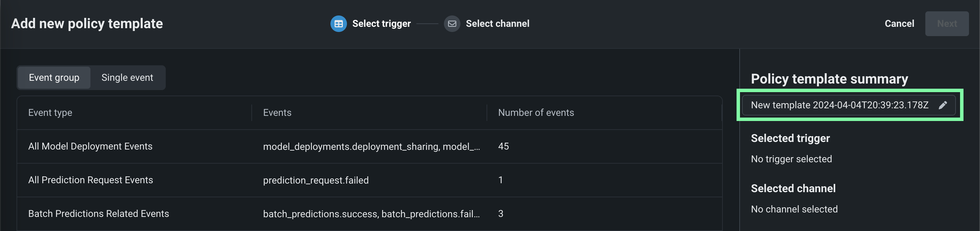Click the prediction_request.failed events cell
The height and width of the screenshot is (231, 980).
(x=316, y=180)
